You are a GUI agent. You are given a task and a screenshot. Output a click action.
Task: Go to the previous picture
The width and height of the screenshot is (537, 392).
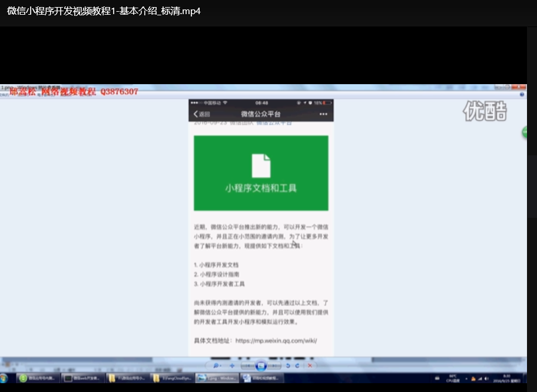pyautogui.click(x=247, y=366)
